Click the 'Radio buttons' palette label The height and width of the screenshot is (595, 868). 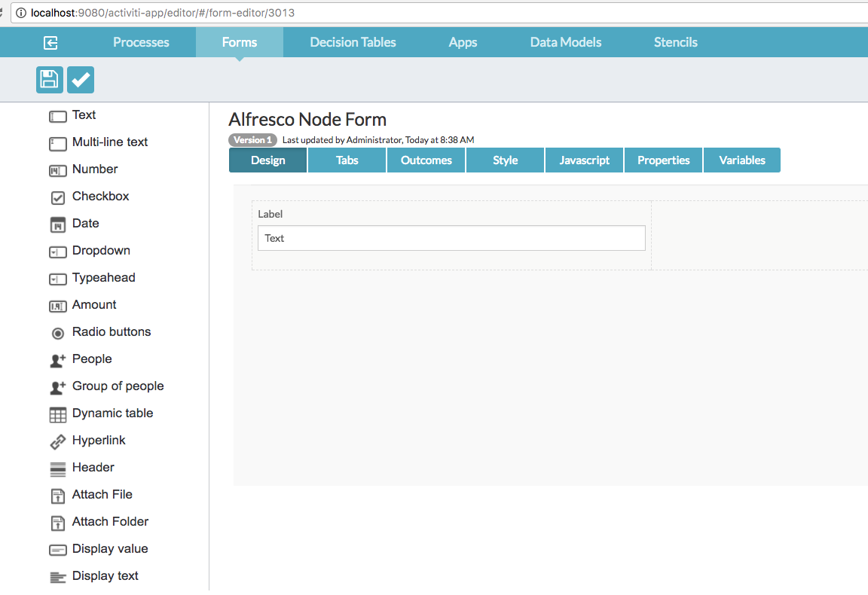tap(112, 332)
